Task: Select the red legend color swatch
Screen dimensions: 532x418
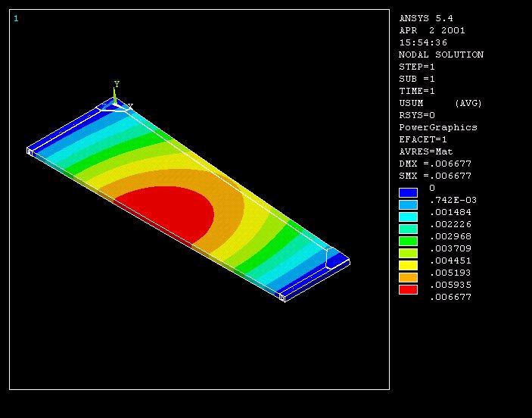Action: 408,290
